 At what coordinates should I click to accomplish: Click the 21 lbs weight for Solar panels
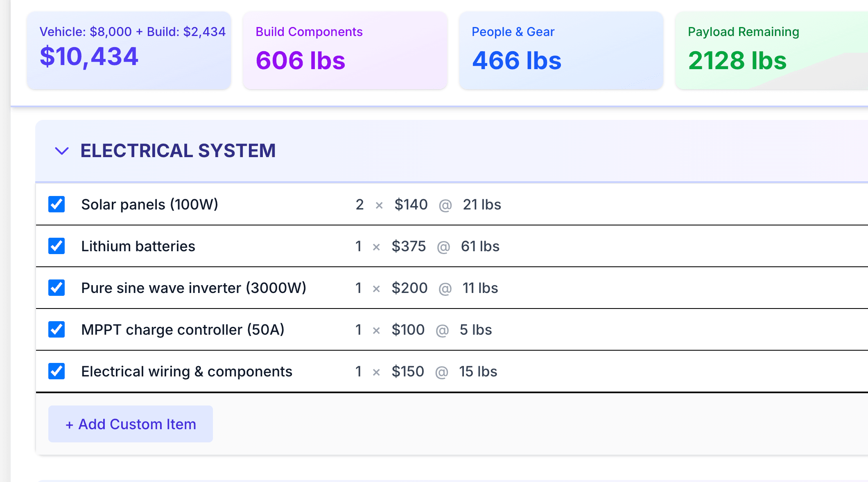(482, 205)
